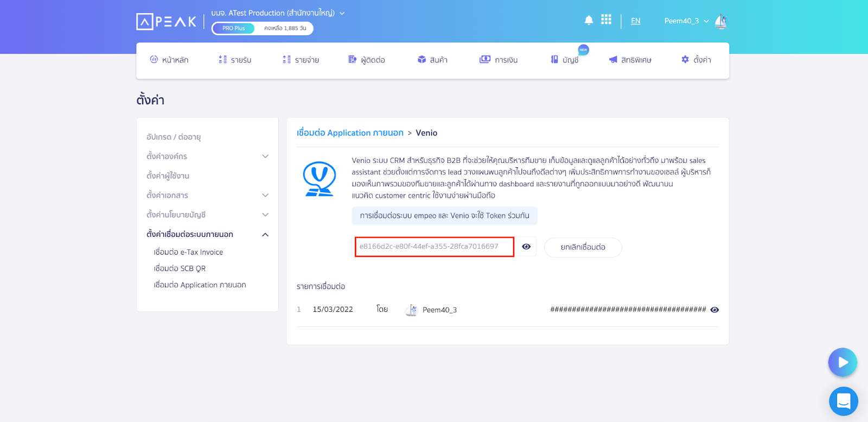Click the remaining 1,885 days label

[x=285, y=28]
